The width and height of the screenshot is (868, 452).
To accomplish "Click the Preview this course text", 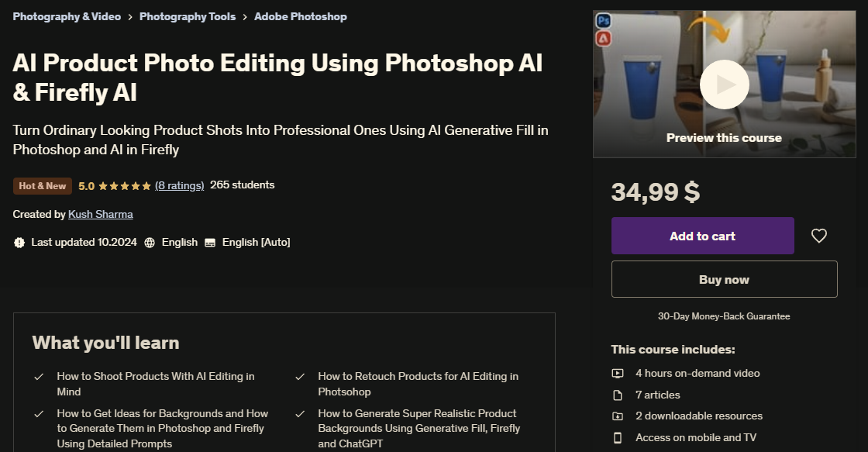I will pos(724,138).
